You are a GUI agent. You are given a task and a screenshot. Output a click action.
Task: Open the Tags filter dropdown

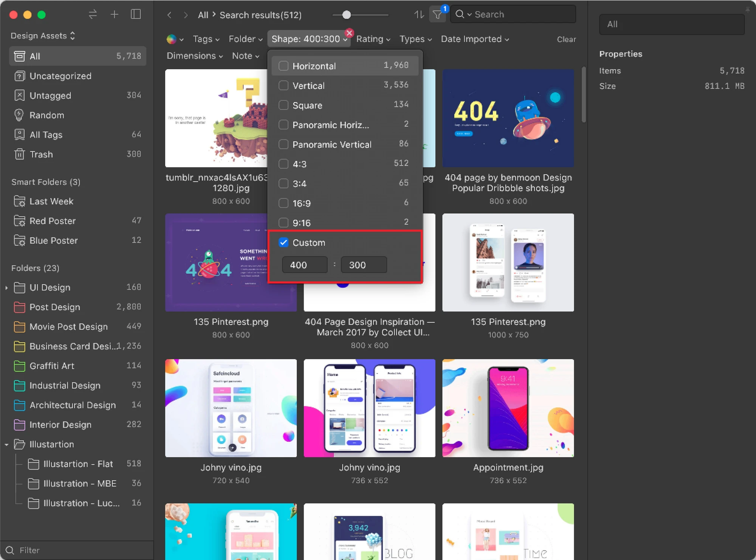tap(206, 39)
